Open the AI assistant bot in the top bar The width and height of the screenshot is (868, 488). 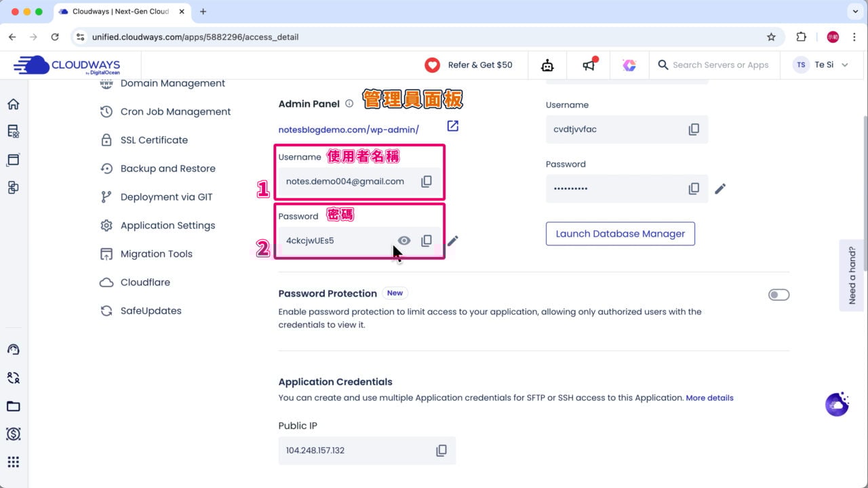[547, 64]
